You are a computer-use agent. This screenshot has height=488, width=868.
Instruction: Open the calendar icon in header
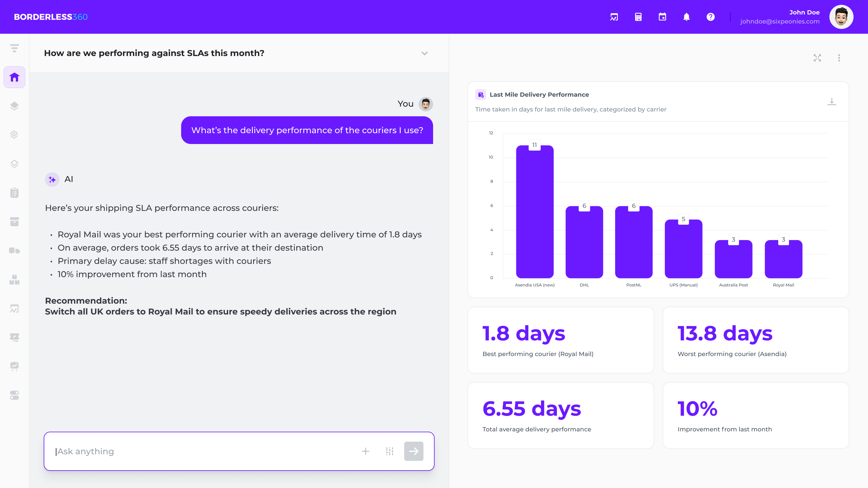[662, 17]
